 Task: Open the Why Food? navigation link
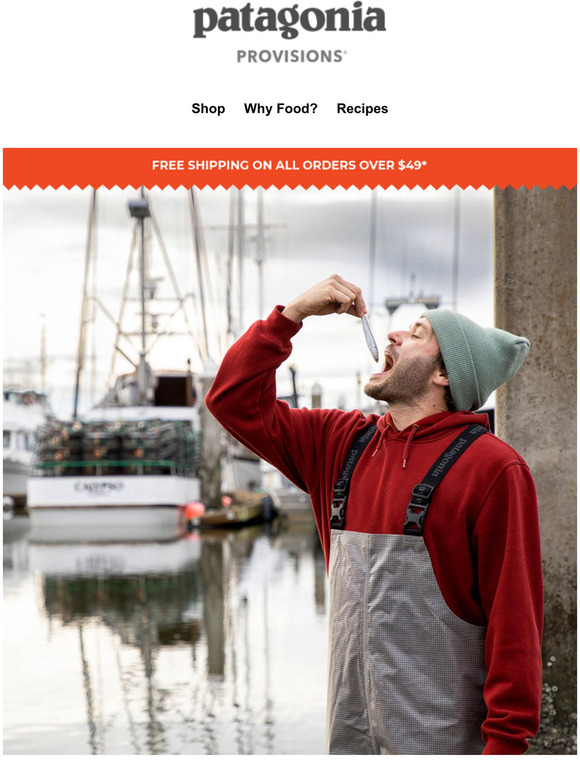click(280, 109)
